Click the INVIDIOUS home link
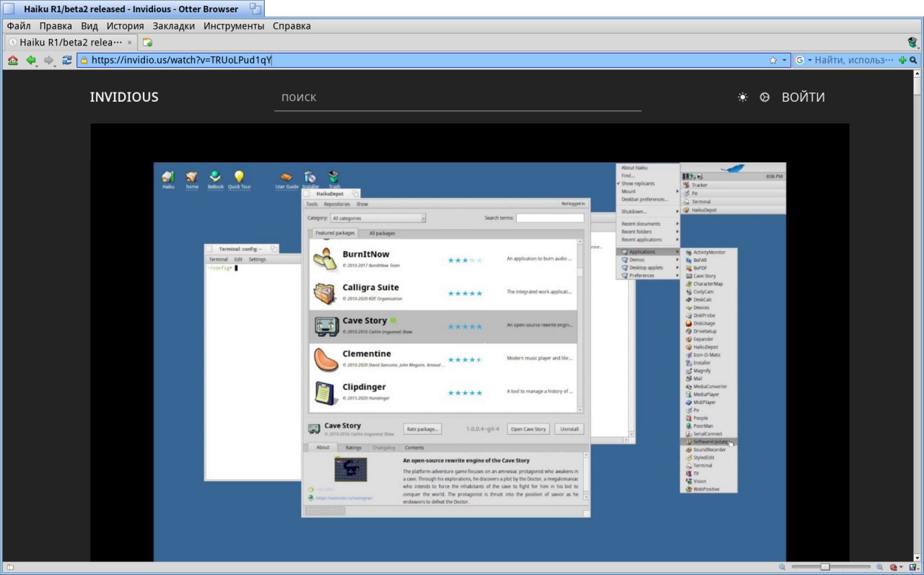 [x=124, y=97]
